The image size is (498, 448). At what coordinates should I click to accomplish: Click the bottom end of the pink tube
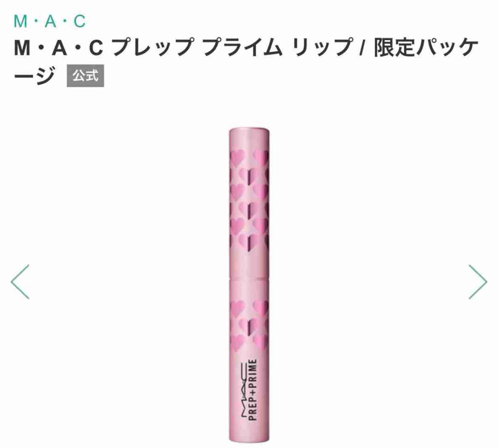click(x=249, y=439)
